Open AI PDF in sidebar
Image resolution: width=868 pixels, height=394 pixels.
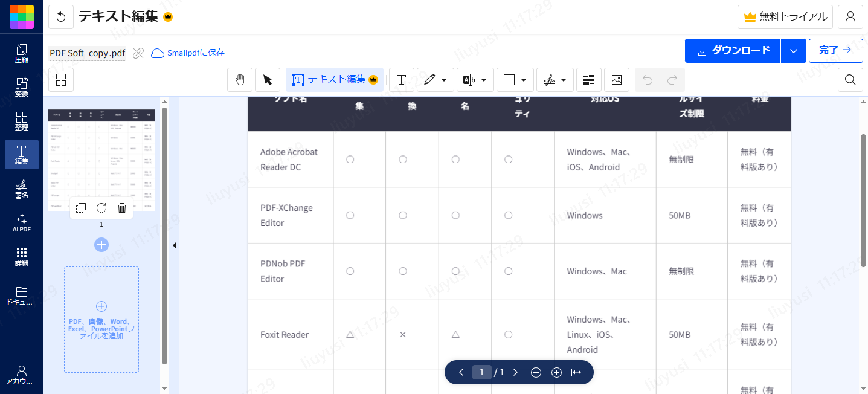pos(22,222)
